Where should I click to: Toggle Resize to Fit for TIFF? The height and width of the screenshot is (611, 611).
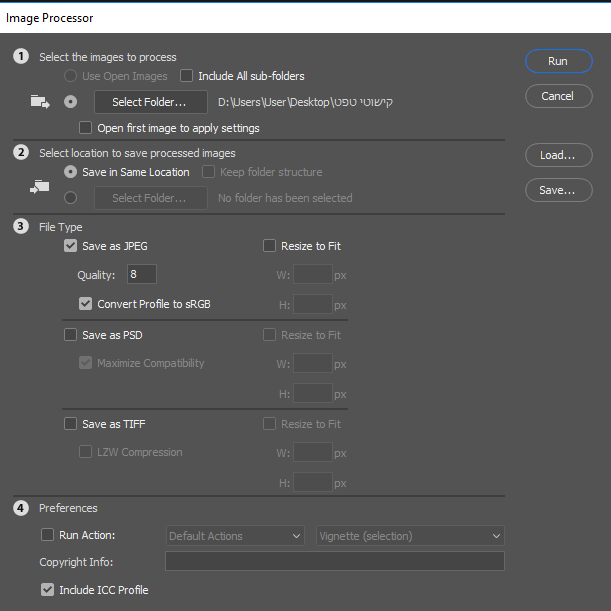click(x=269, y=424)
